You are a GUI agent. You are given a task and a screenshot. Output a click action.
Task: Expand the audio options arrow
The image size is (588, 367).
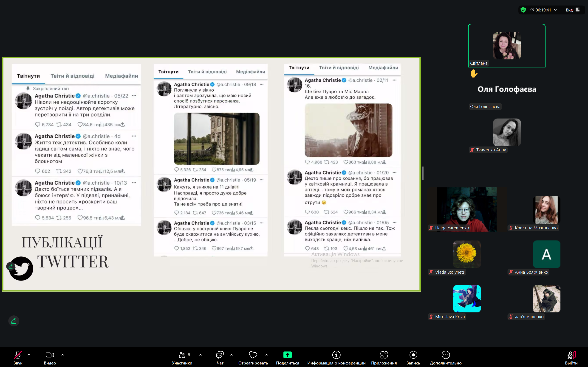click(29, 355)
